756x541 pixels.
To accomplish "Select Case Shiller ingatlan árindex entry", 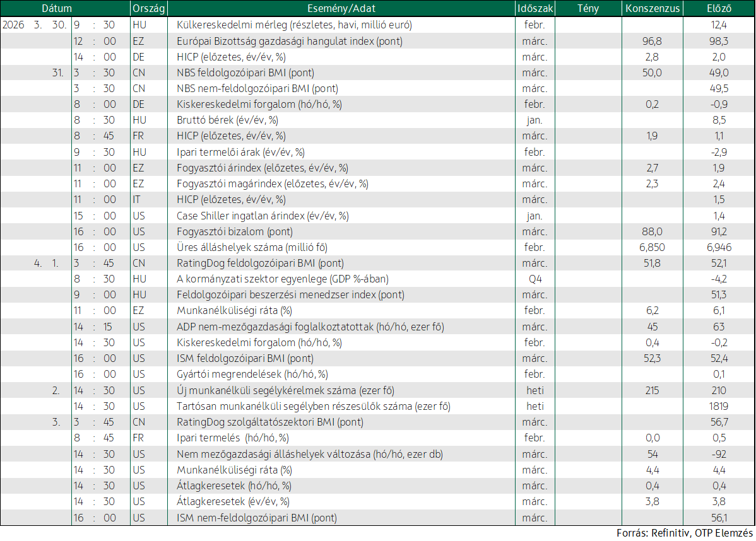I will point(263,216).
